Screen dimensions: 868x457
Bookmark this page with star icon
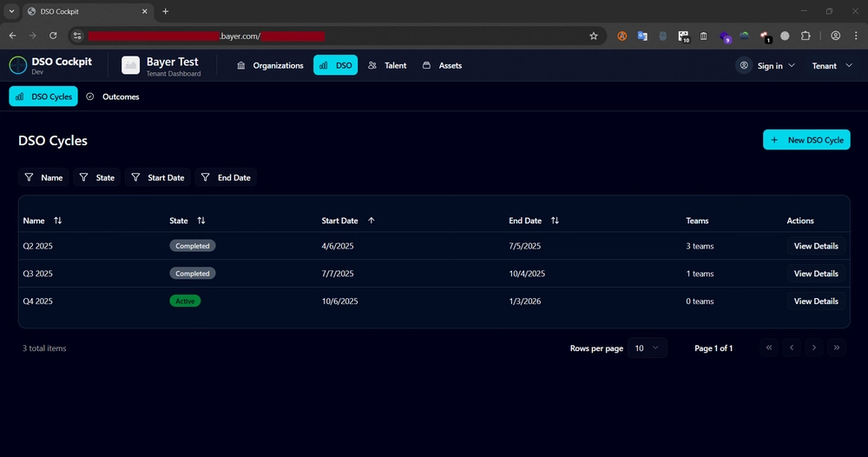coord(594,36)
